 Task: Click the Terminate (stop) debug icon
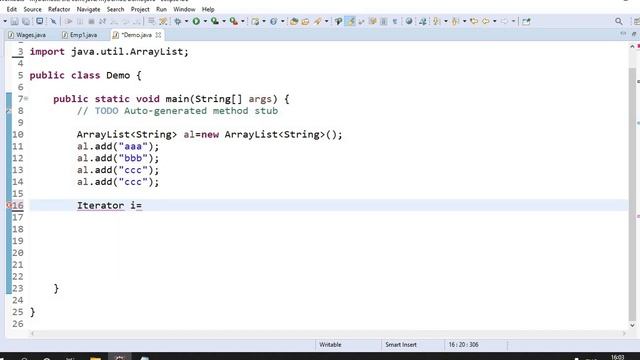(x=91, y=21)
